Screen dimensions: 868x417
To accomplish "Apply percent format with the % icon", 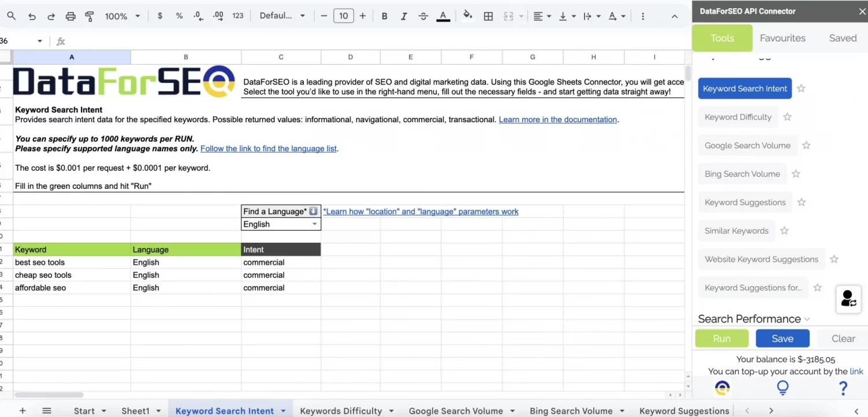I will coord(179,16).
